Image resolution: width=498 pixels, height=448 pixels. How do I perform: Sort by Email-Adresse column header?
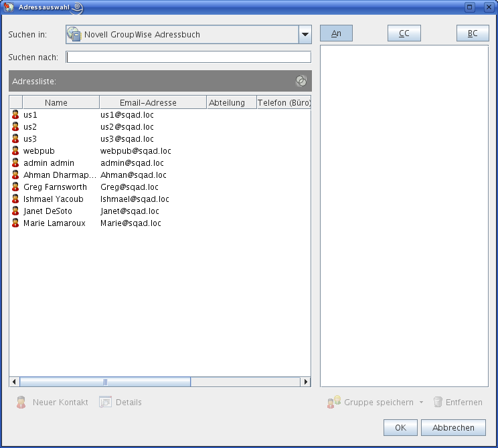153,102
